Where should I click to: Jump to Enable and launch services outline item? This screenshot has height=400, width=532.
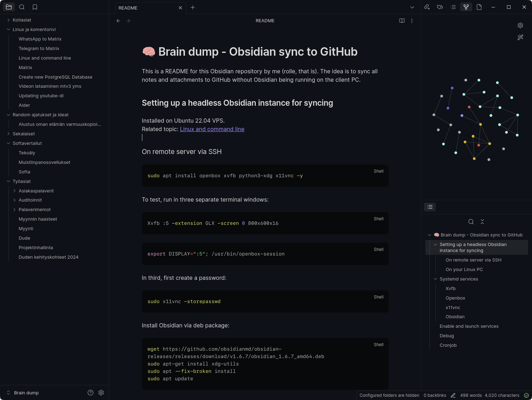(469, 326)
